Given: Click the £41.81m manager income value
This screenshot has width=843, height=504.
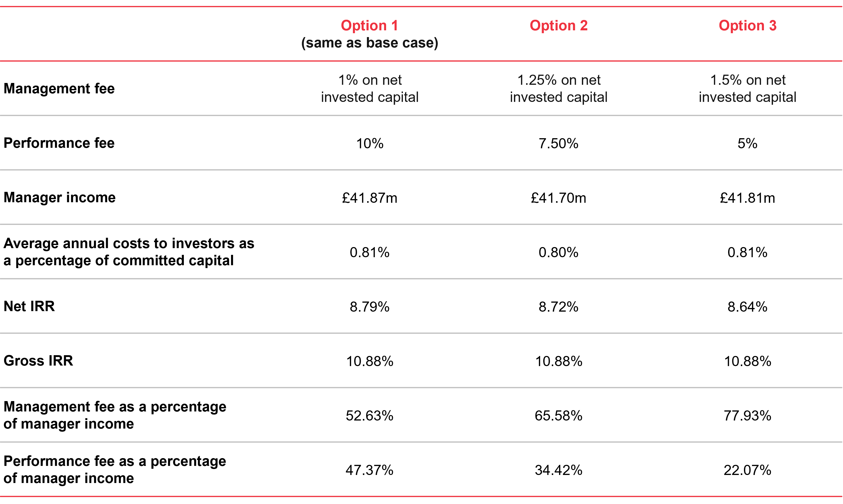Looking at the screenshot, I should coord(747,198).
